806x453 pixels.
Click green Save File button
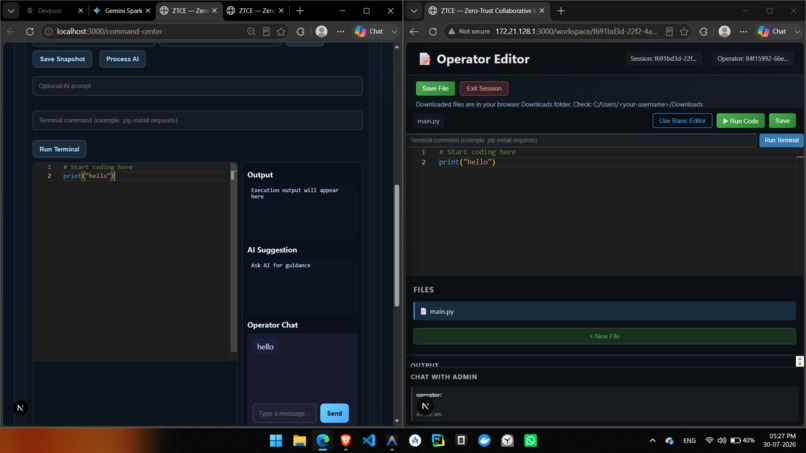(435, 88)
